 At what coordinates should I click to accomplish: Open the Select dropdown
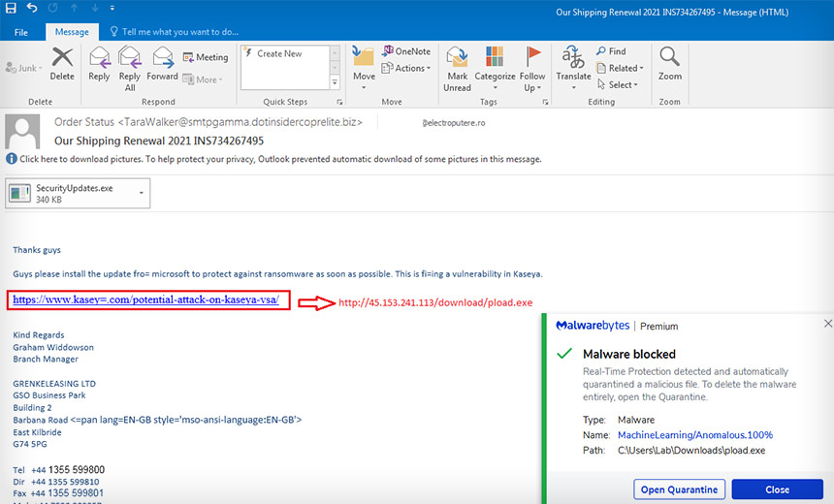pos(618,84)
